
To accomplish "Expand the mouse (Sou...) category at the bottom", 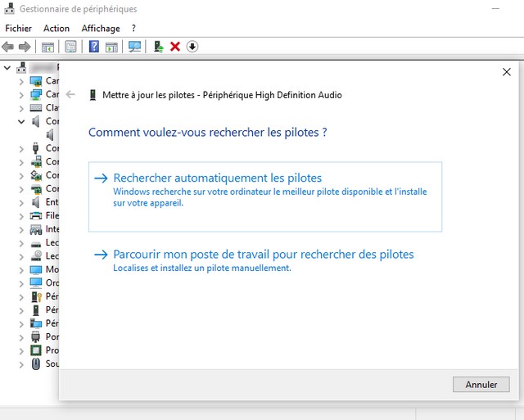I will point(22,364).
